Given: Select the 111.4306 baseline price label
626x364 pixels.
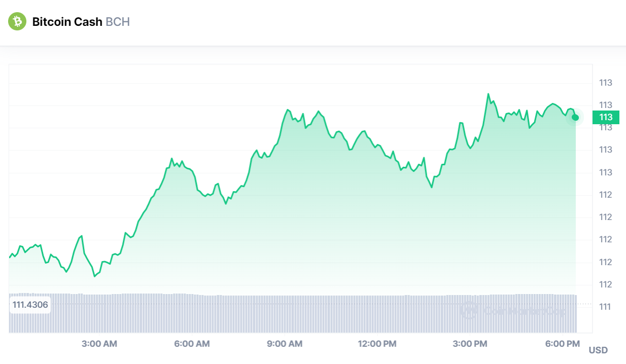Looking at the screenshot, I should 30,305.
